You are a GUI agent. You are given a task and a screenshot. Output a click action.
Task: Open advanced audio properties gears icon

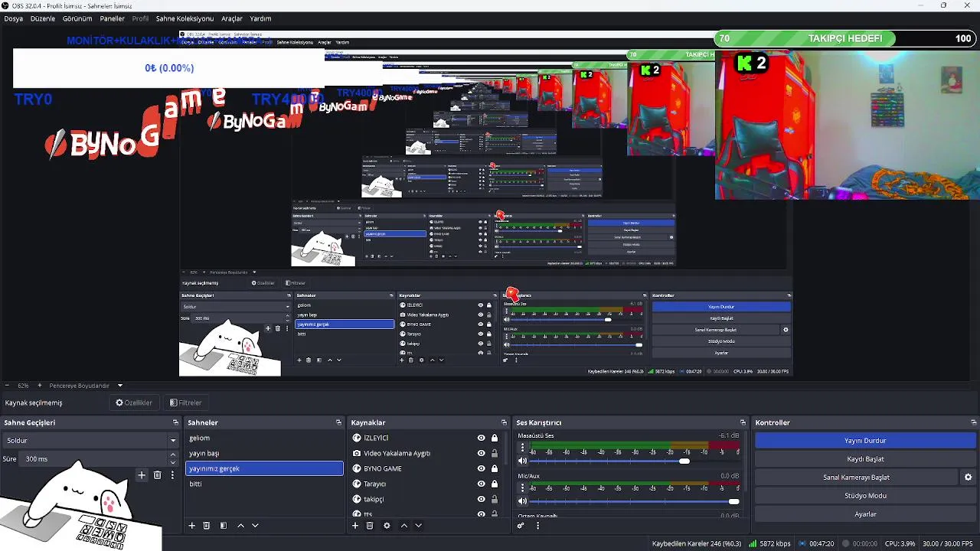tap(521, 526)
